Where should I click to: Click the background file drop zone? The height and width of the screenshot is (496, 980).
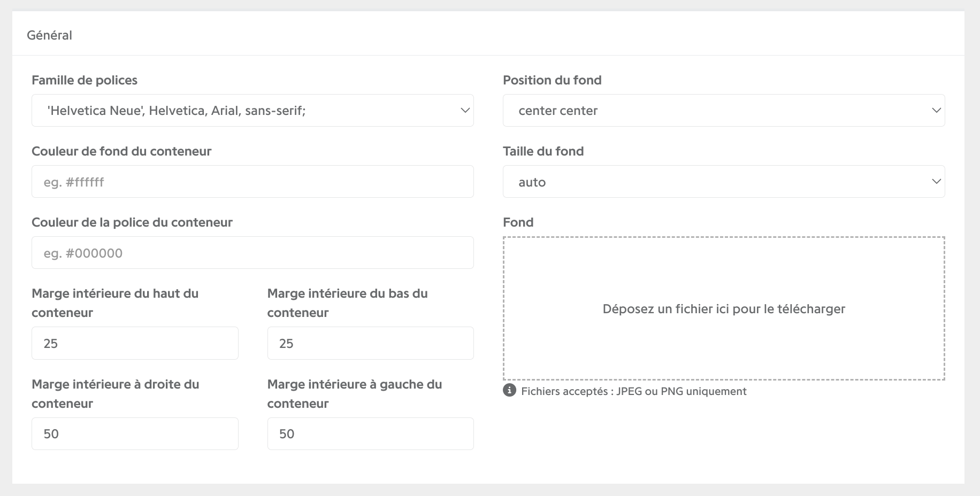click(724, 308)
